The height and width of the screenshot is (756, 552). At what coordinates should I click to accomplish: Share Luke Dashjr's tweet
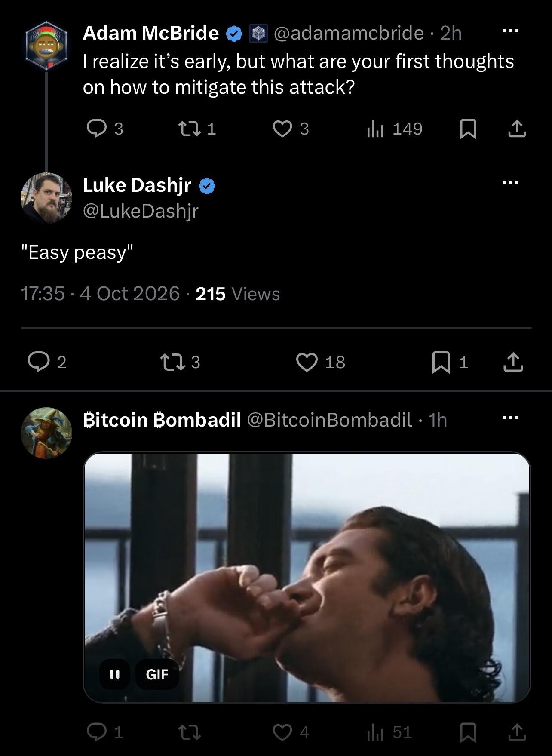click(x=513, y=362)
